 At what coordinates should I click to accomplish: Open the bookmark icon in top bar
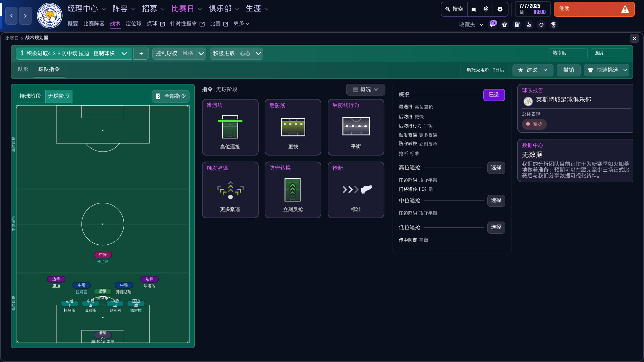point(474,9)
